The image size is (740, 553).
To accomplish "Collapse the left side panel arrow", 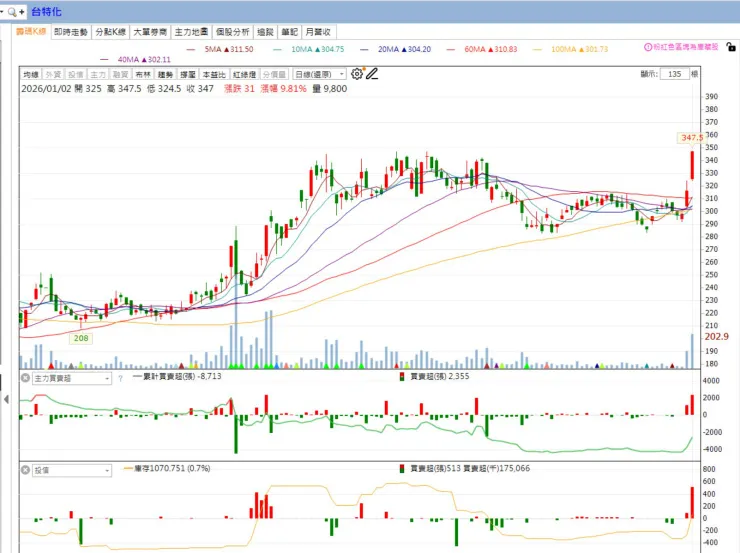I will 6,400.
